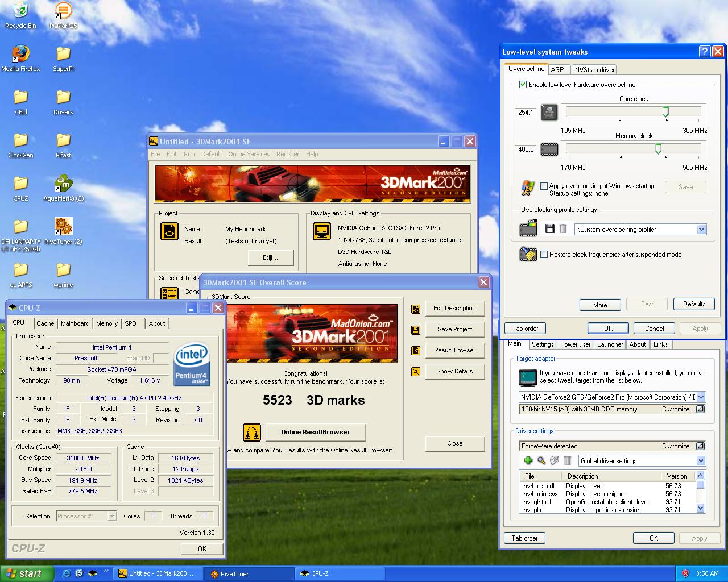Click the Edit Description notepad icon

(416, 309)
